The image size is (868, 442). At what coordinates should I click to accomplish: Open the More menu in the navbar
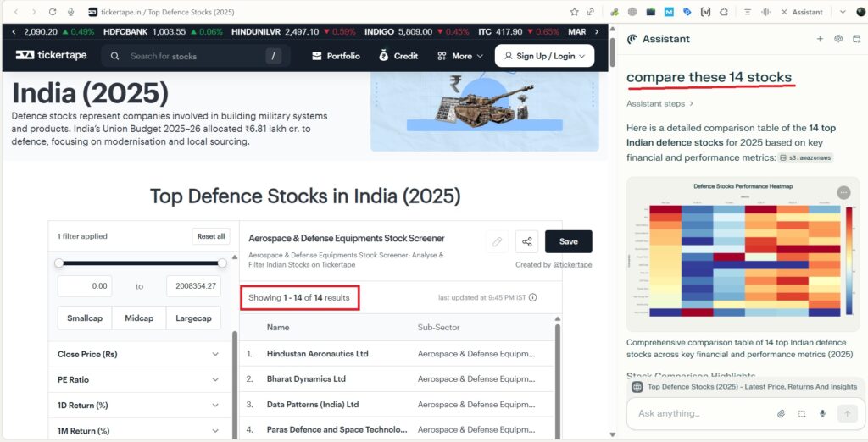click(460, 56)
